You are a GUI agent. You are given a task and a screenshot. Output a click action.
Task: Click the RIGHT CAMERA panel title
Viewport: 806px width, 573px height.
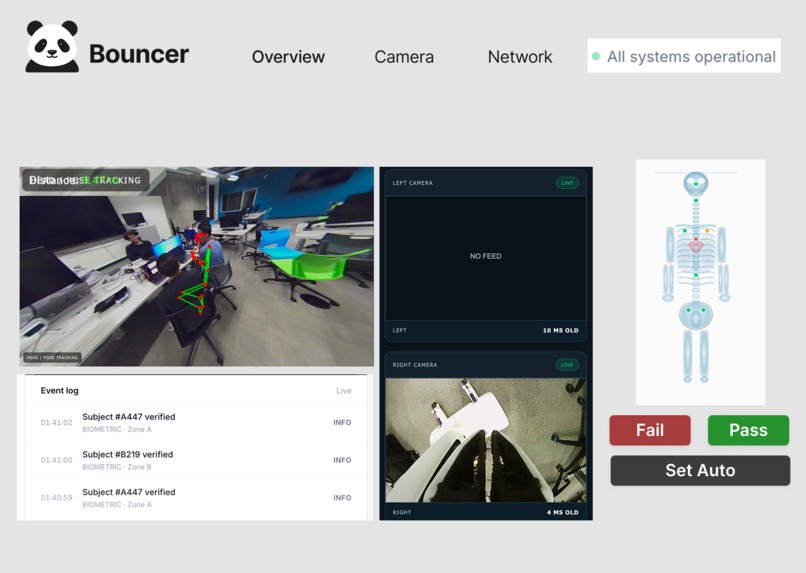[415, 365]
